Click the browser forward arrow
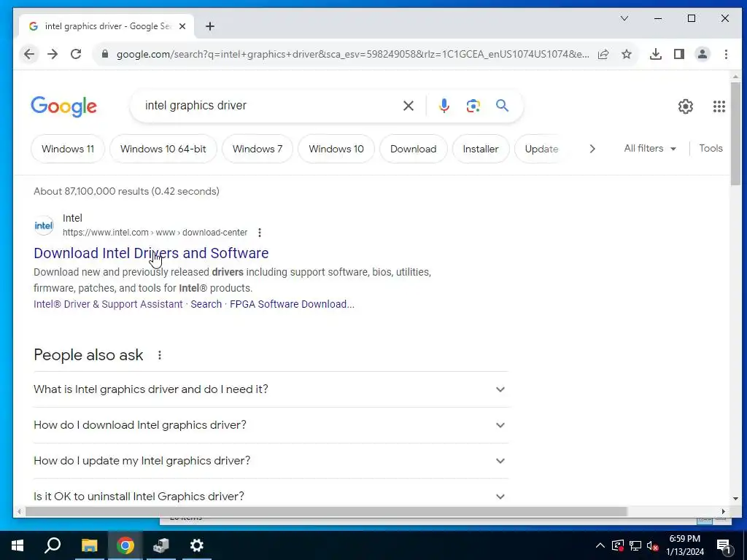This screenshot has height=560, width=747. (x=53, y=54)
